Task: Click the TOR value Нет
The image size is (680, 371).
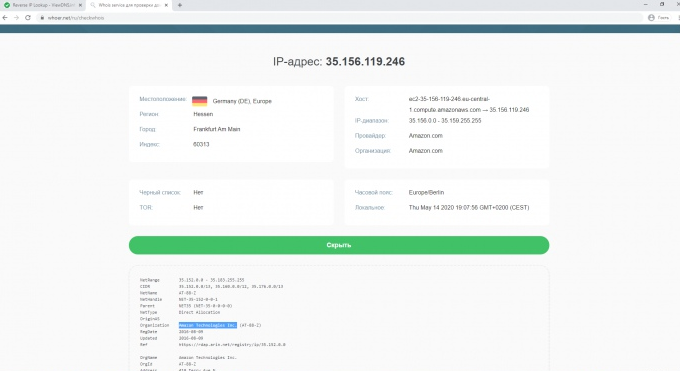Action: pyautogui.click(x=198, y=207)
